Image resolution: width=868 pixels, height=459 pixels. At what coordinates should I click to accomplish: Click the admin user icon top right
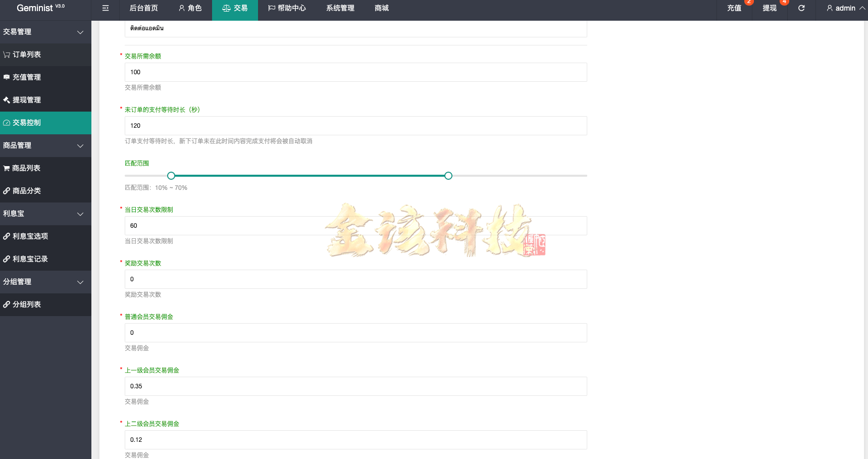[829, 8]
